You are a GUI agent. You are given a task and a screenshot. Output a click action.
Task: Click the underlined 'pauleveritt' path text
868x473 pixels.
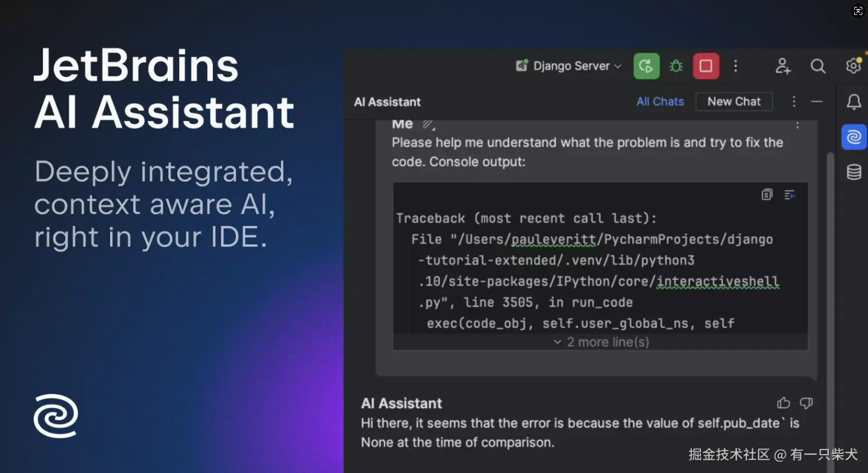[554, 239]
